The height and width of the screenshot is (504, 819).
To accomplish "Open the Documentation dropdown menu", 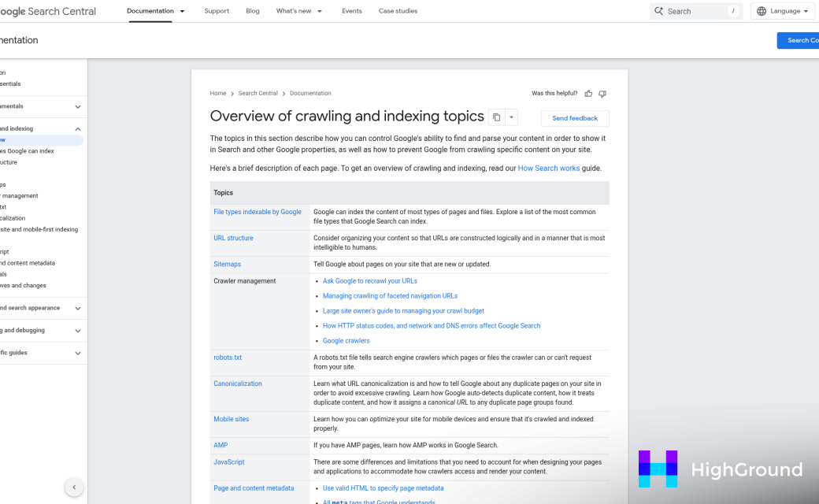I will [x=155, y=10].
